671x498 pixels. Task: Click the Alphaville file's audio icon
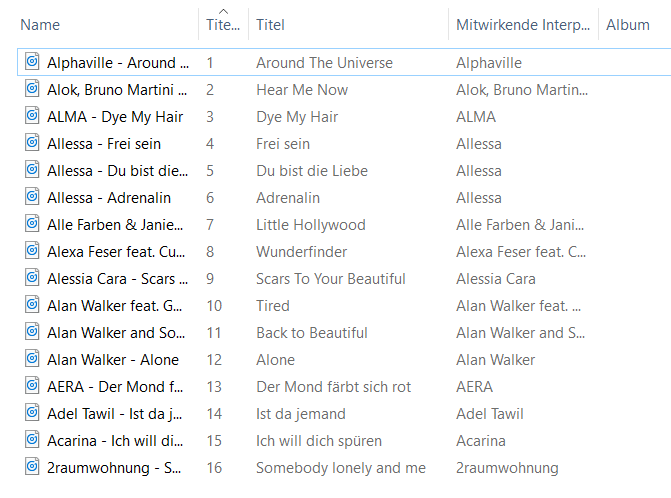(x=32, y=62)
